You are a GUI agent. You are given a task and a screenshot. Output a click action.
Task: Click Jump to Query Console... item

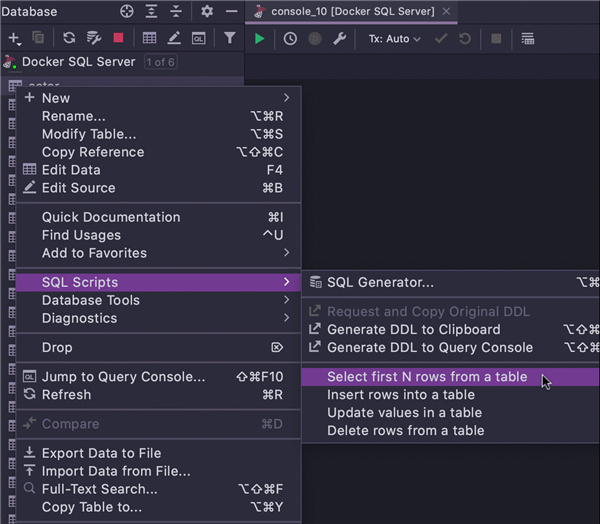(158, 377)
